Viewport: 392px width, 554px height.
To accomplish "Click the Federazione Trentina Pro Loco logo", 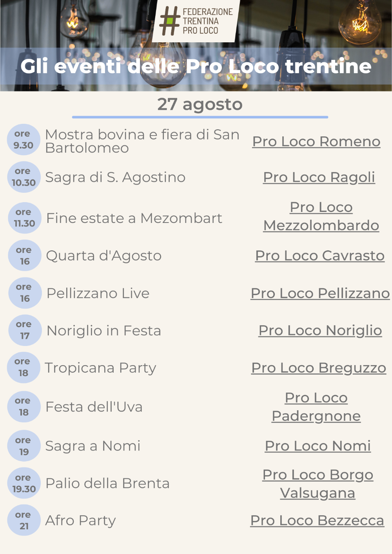I will [196, 21].
